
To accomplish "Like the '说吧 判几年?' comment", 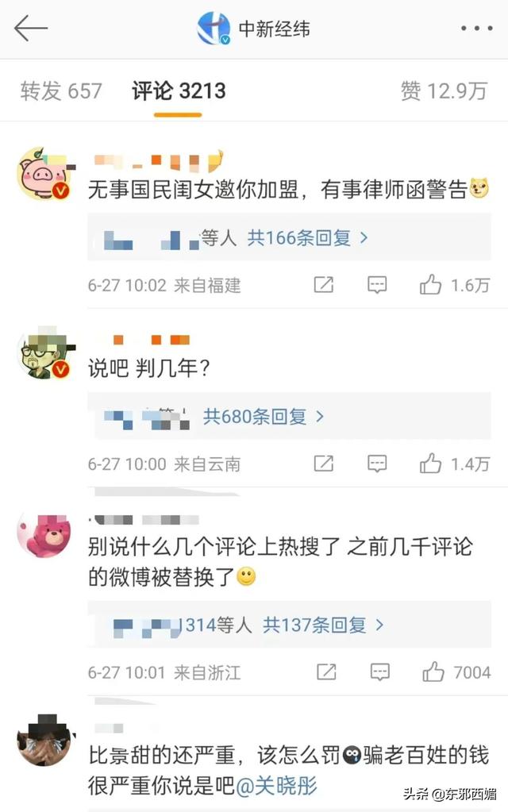I will [430, 464].
